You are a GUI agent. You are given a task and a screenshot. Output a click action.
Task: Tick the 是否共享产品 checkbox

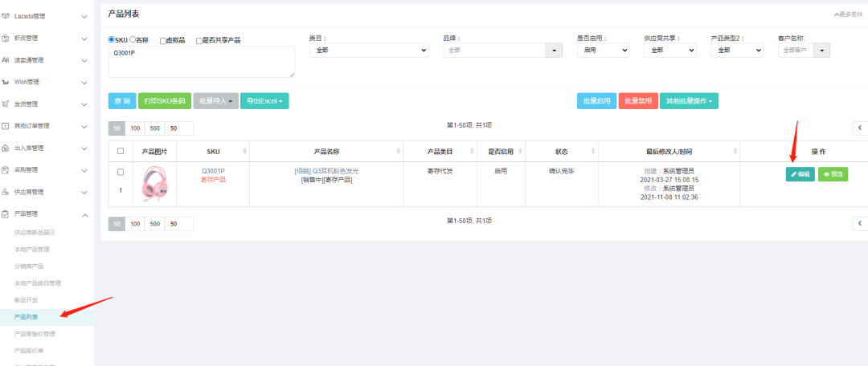(x=199, y=40)
